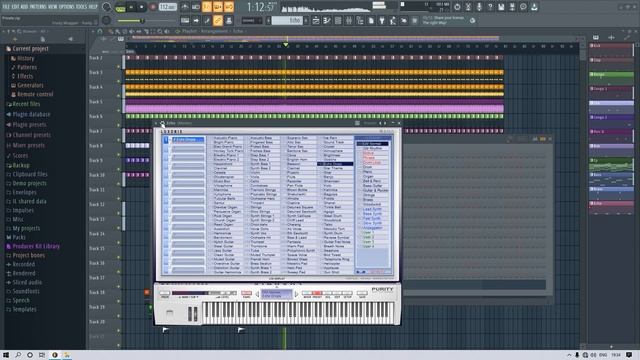Select the Current project folder in browser
Viewport: 640px width, 360px height.
point(31,49)
